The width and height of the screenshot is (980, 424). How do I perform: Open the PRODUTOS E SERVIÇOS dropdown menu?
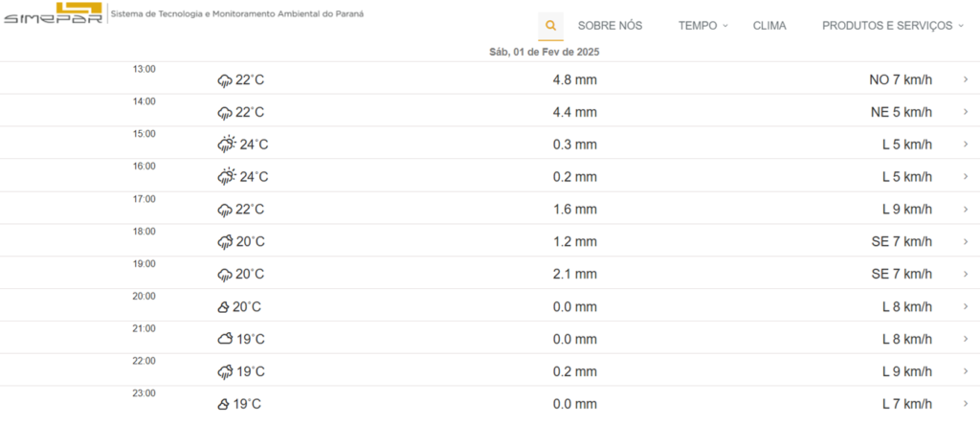click(893, 26)
